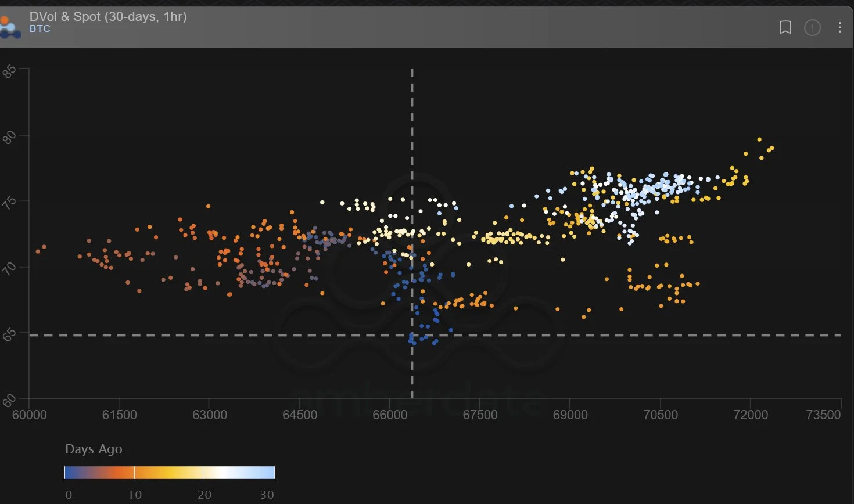The width and height of the screenshot is (854, 504).
Task: Click the 64500 x-axis label
Action: (x=300, y=415)
